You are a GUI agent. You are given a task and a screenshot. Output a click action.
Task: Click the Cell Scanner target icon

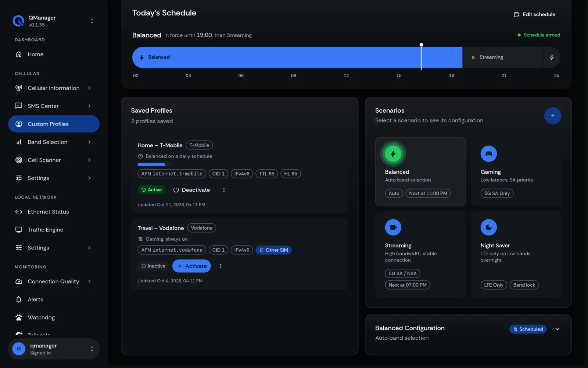pos(19,160)
